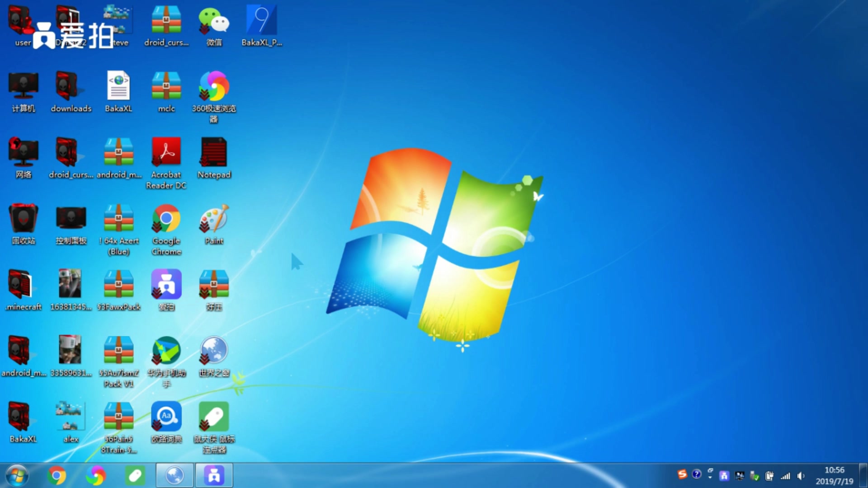Show the network signal status tray icon
868x488 pixels.
coord(786,476)
